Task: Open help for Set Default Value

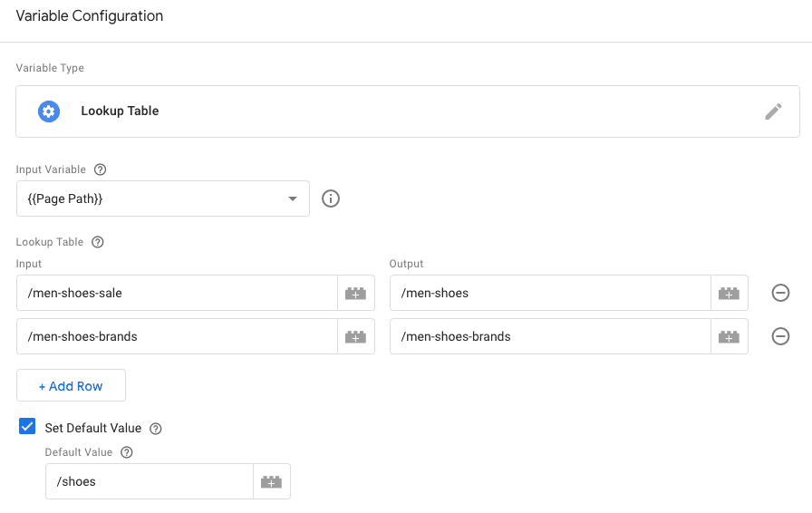Action: click(155, 429)
